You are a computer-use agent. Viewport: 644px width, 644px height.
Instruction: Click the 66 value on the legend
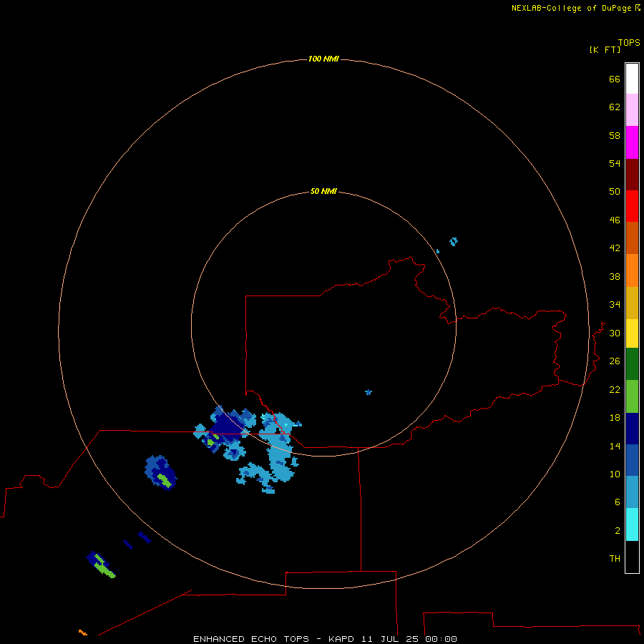615,79
